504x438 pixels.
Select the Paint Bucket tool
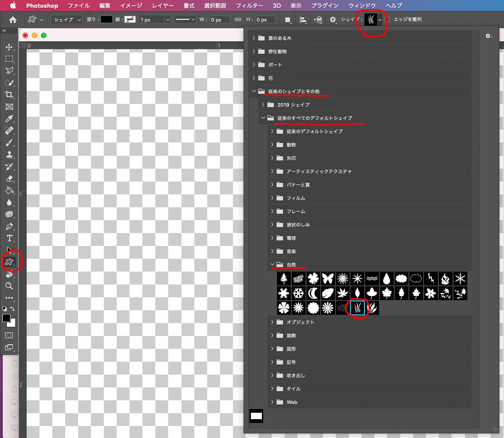click(x=9, y=190)
